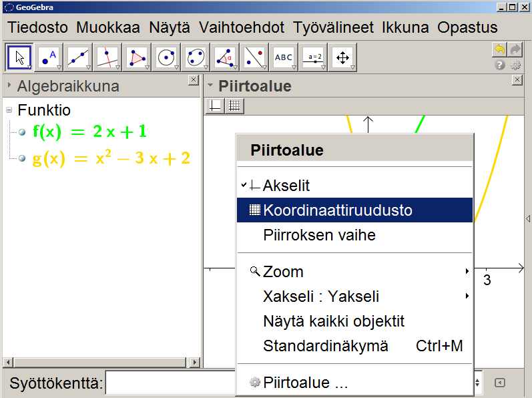Open the Move tool's dropdown triangle
532x398 pixels.
tap(30, 67)
